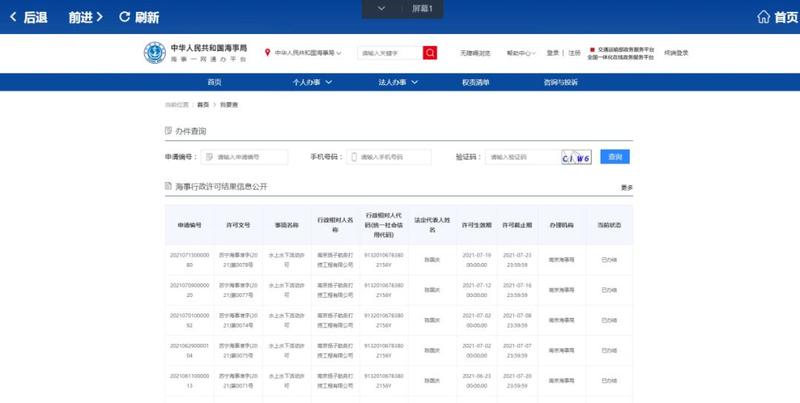The image size is (800, 403).
Task: Click the 申请编号 input field
Action: click(x=250, y=157)
